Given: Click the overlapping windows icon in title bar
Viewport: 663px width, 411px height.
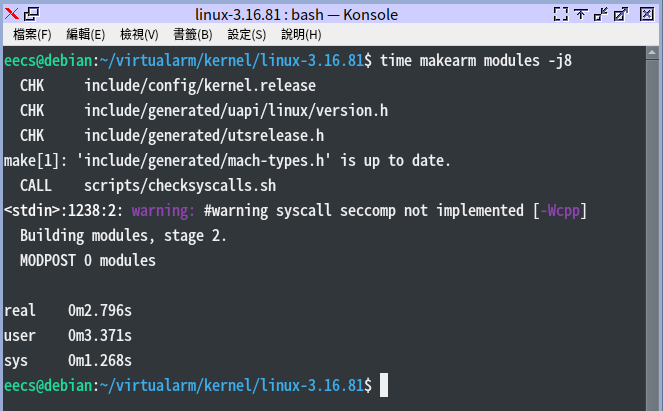Looking at the screenshot, I should point(31,12).
